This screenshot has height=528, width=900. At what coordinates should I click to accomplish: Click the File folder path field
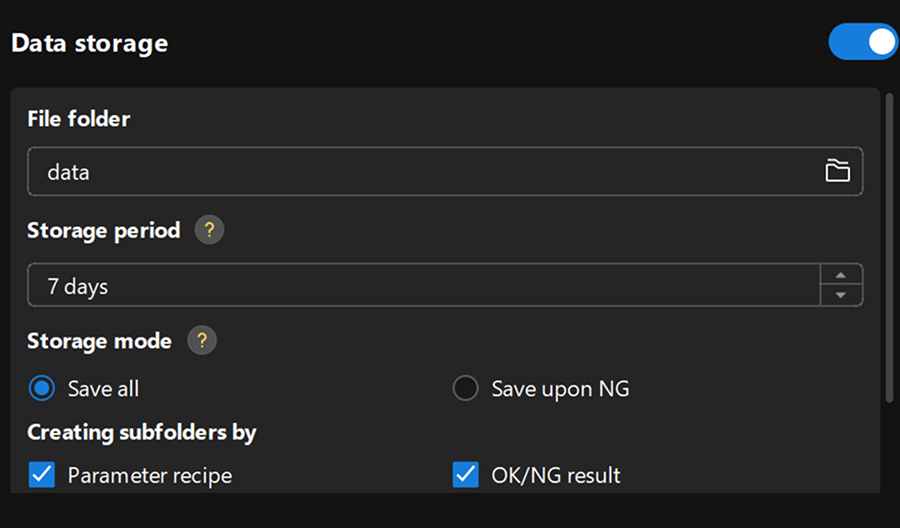[420, 172]
